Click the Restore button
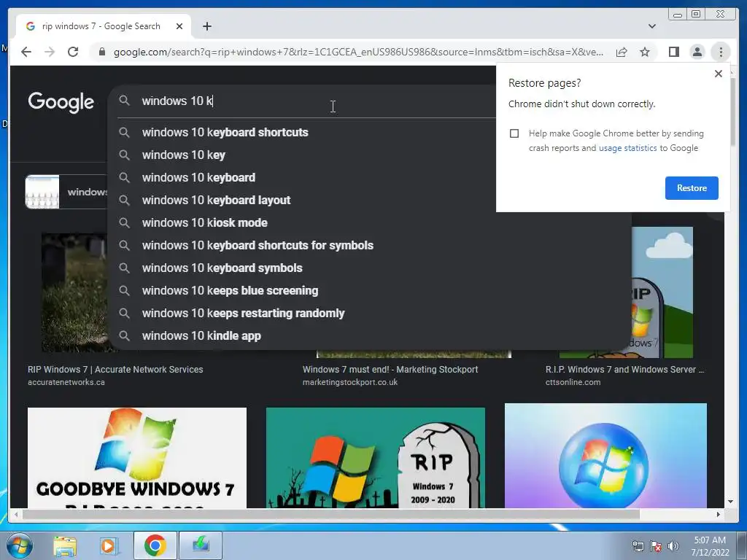747x560 pixels. pos(692,187)
